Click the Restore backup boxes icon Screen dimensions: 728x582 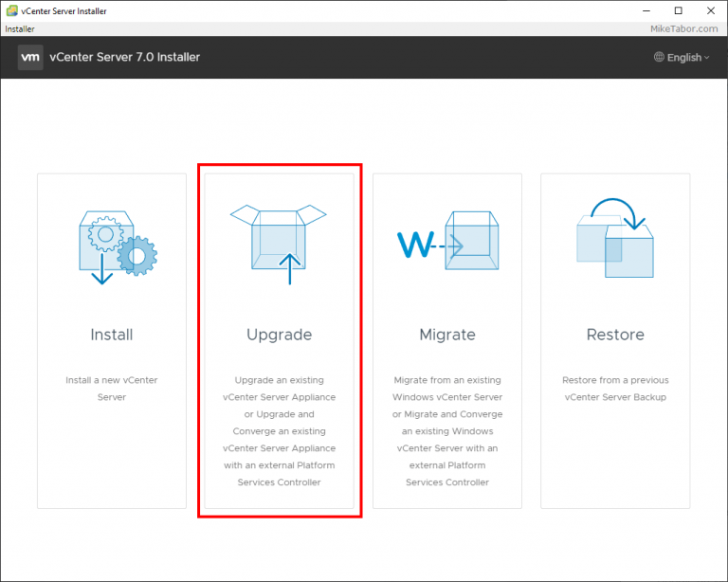point(615,238)
